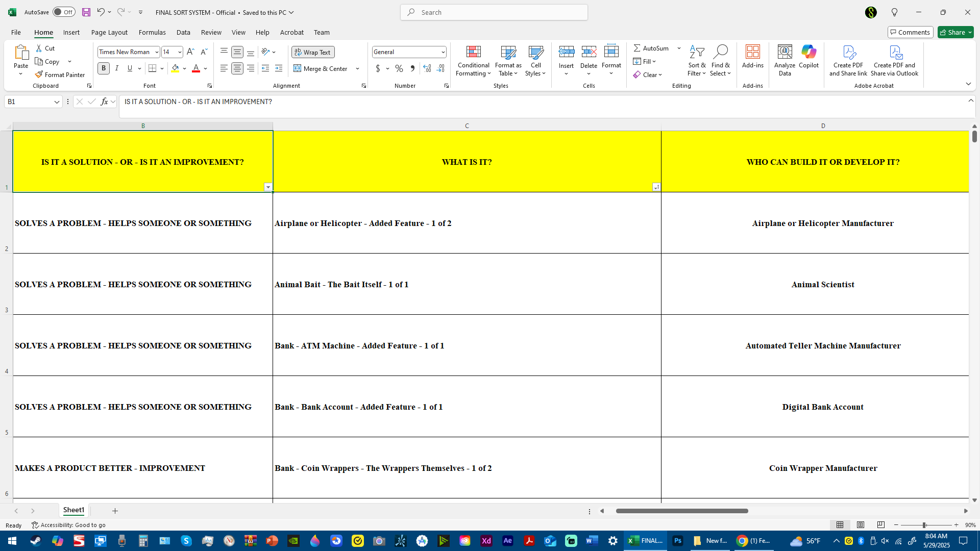
Task: Click the Share button
Action: [955, 32]
